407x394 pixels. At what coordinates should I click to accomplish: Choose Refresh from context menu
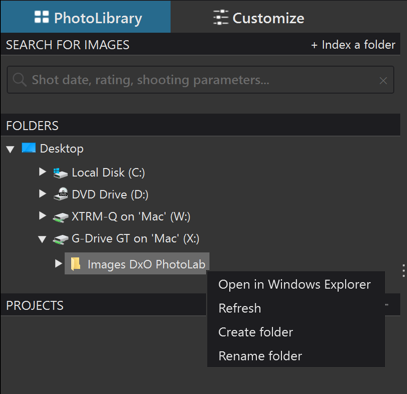click(296, 308)
